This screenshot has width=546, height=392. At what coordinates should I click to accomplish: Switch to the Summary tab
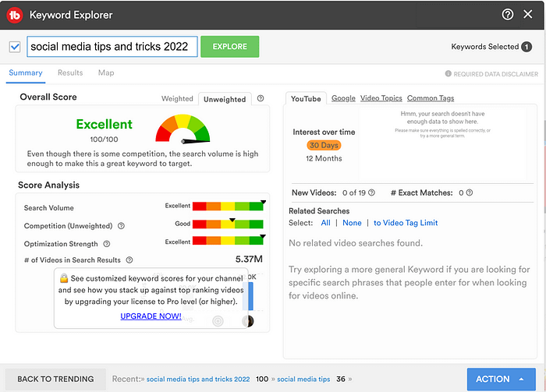click(x=26, y=72)
